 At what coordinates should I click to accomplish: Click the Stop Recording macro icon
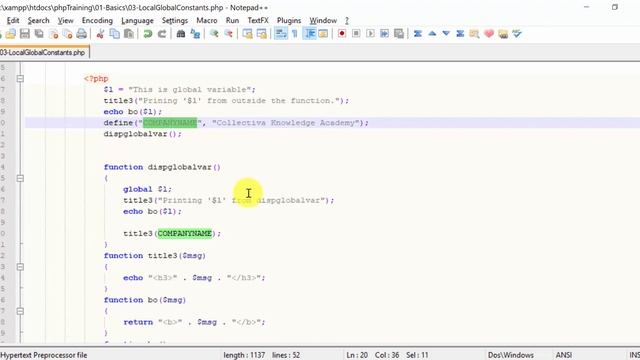[x=356, y=34]
